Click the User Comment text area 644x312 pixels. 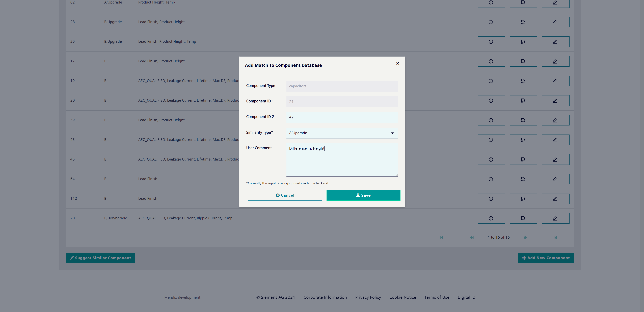(x=342, y=159)
